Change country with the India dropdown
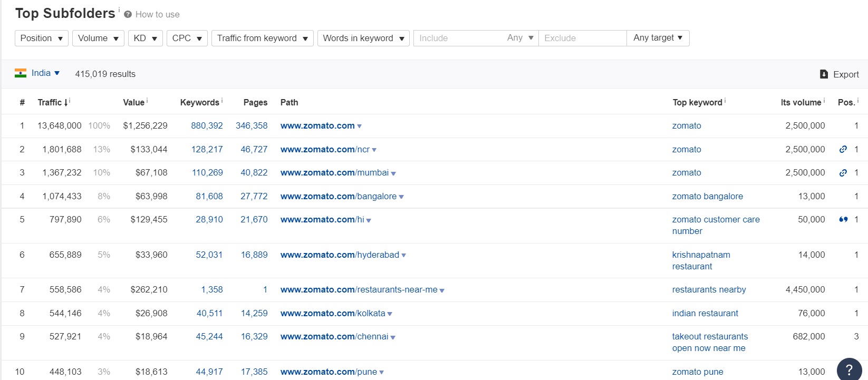This screenshot has height=380, width=868. click(45, 73)
